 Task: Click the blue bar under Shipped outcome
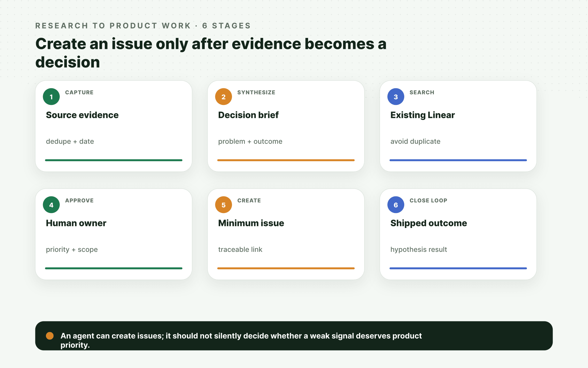coord(458,268)
